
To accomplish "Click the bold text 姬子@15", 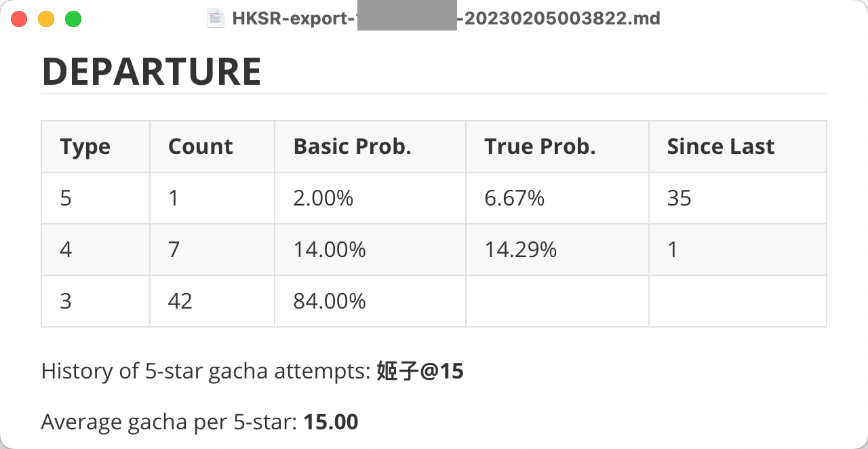I will (x=420, y=371).
